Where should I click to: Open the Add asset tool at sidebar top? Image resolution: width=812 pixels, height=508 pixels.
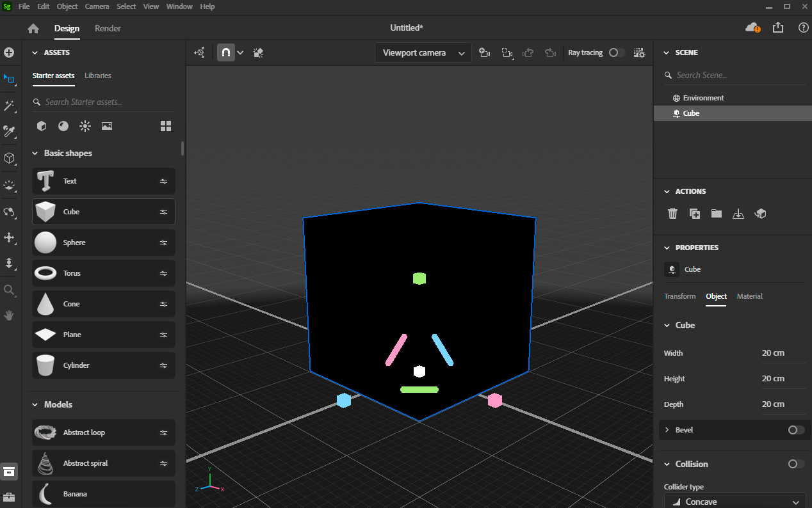9,52
